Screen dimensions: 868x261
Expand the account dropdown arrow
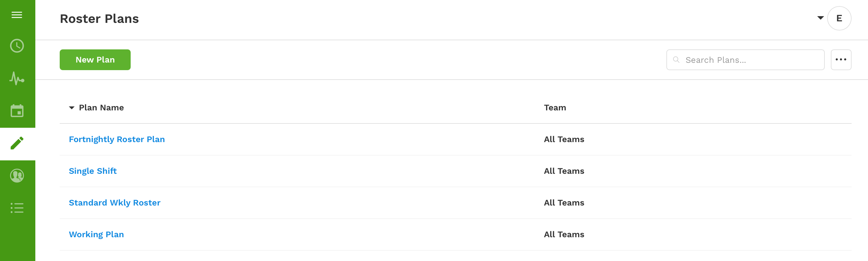coord(820,18)
